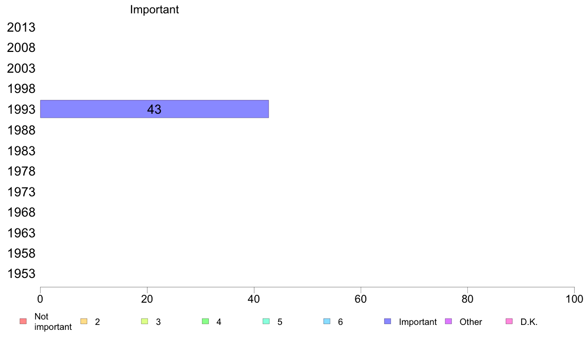
Task: Click the 40 axis tick label
Action: (x=254, y=299)
